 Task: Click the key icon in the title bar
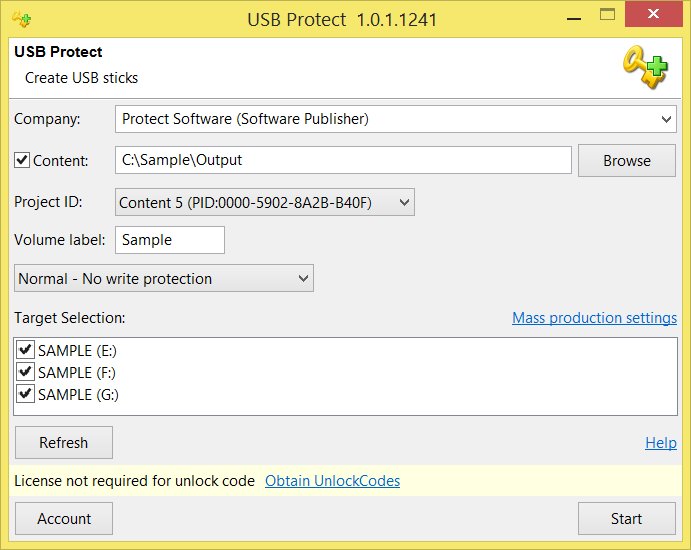[21, 19]
